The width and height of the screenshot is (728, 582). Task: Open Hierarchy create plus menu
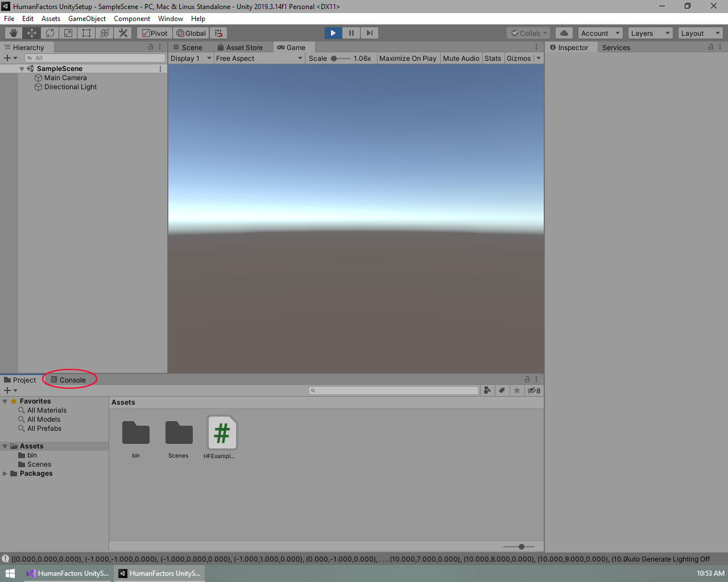10,58
